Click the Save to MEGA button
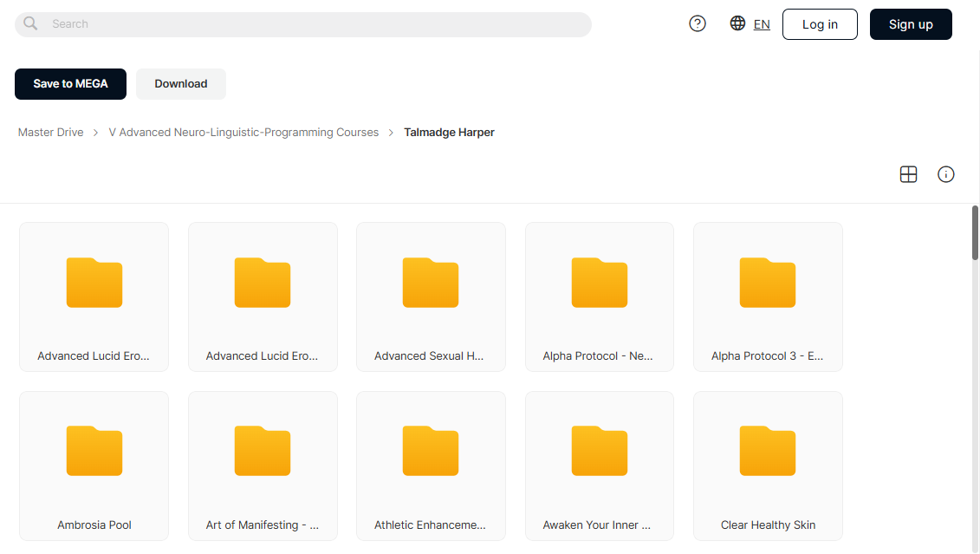 point(71,84)
